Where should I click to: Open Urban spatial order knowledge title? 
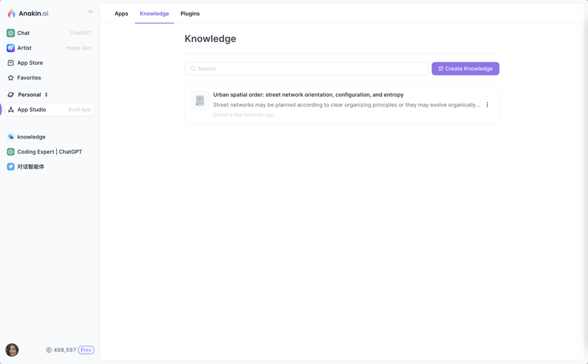(x=308, y=95)
